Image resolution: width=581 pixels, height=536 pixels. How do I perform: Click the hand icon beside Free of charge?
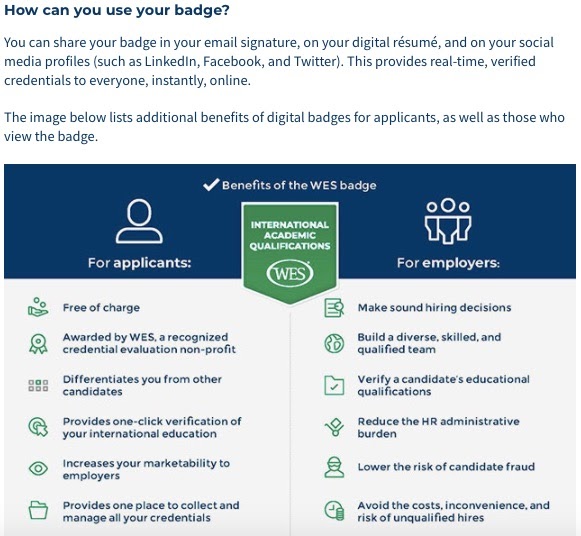click(x=38, y=307)
